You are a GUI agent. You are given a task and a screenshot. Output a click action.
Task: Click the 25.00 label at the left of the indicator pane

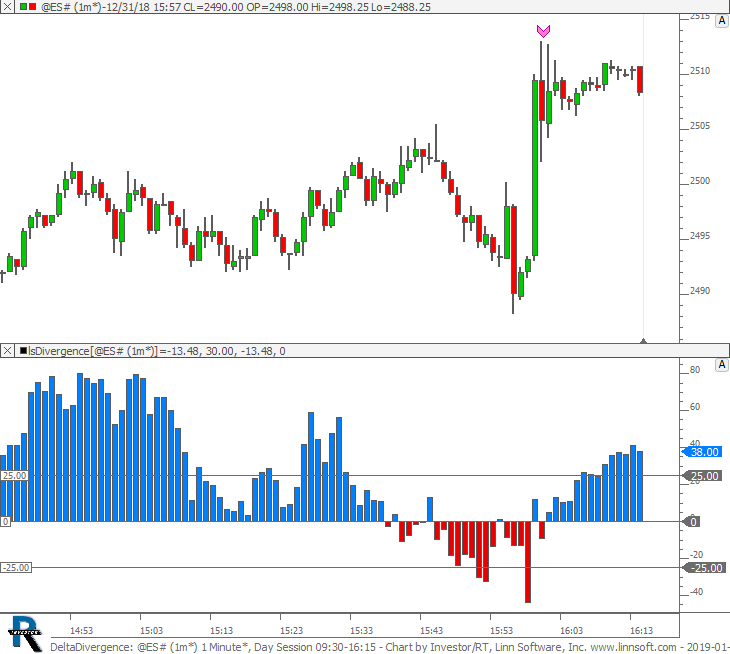[x=14, y=476]
